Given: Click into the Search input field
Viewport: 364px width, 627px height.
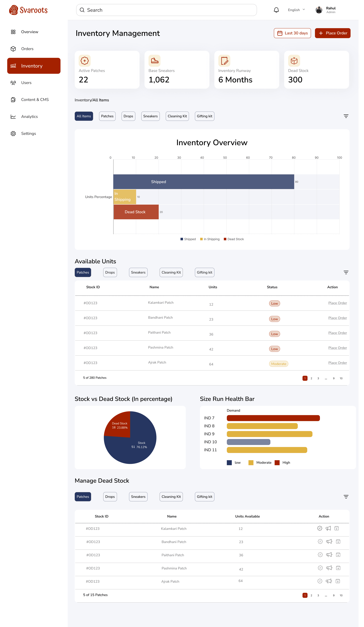Looking at the screenshot, I should click(x=167, y=10).
